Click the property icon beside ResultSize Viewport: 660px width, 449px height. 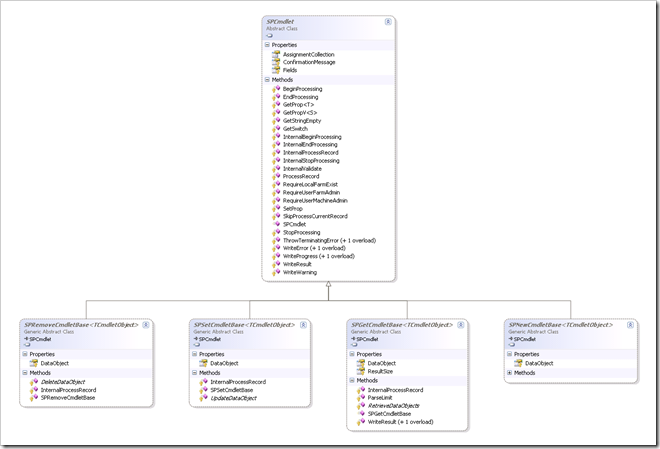(361, 371)
